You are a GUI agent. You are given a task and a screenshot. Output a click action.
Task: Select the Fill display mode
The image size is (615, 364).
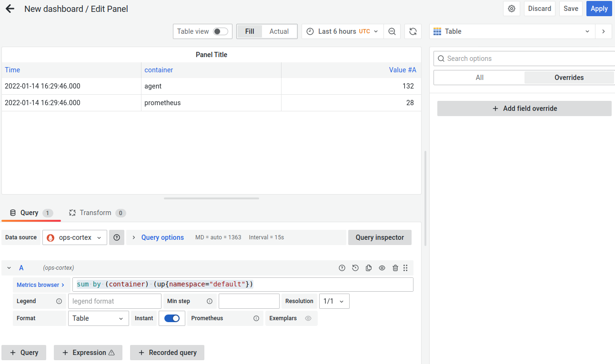tap(250, 31)
